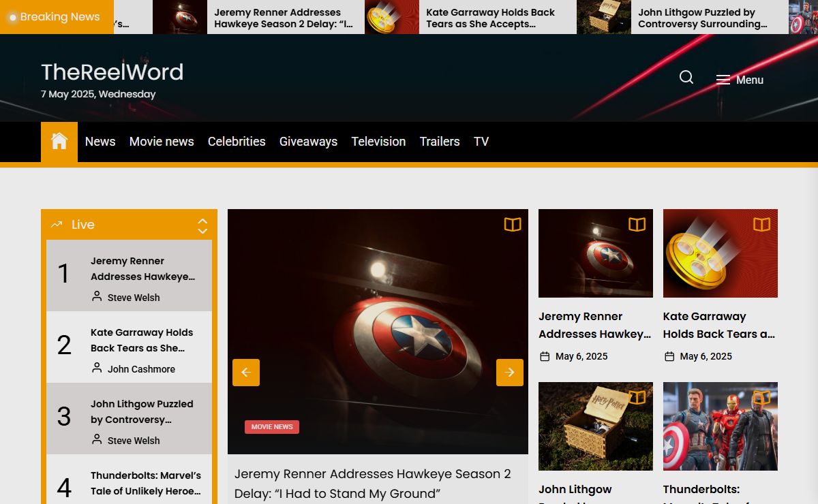Open Live item 1 title Jeremy Renner Addresses Hawkeye
This screenshot has width=818, height=504.
[143, 268]
